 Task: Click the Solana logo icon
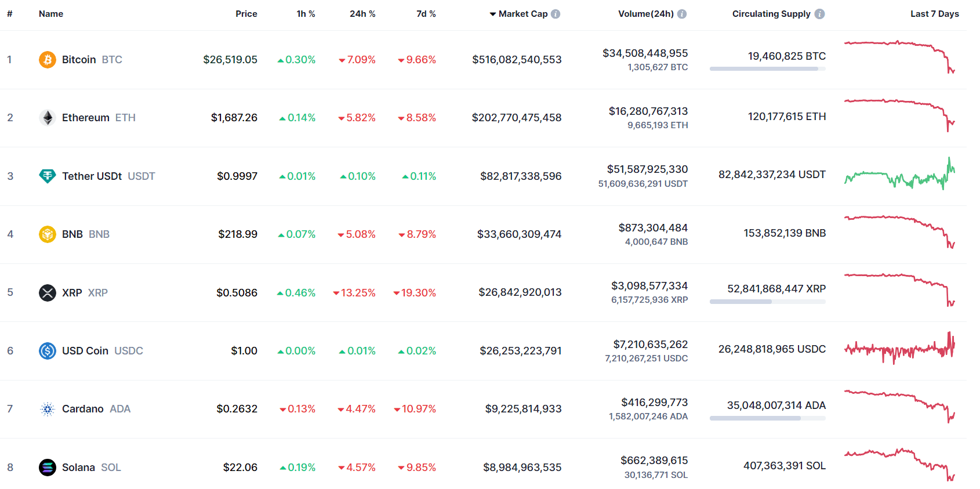(48, 467)
